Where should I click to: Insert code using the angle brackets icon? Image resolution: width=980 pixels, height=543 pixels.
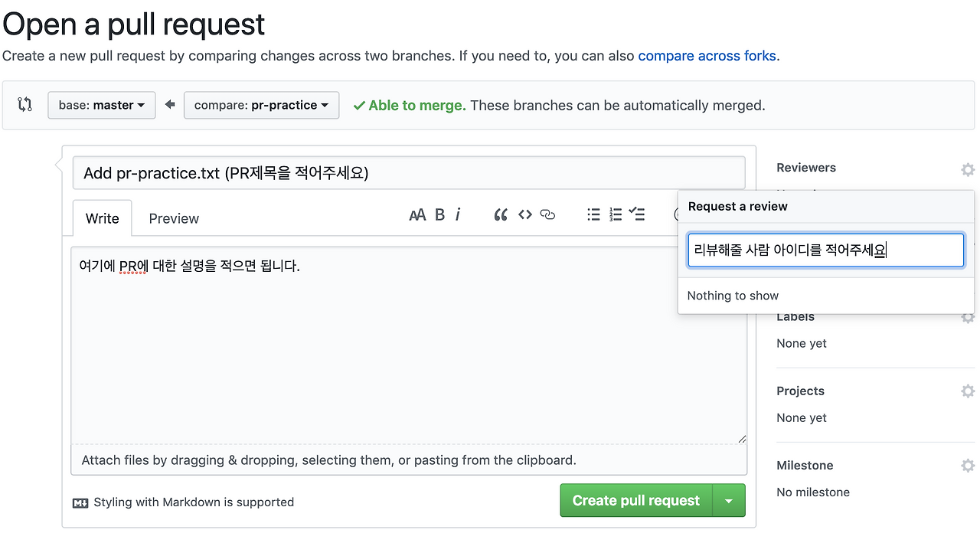point(524,215)
